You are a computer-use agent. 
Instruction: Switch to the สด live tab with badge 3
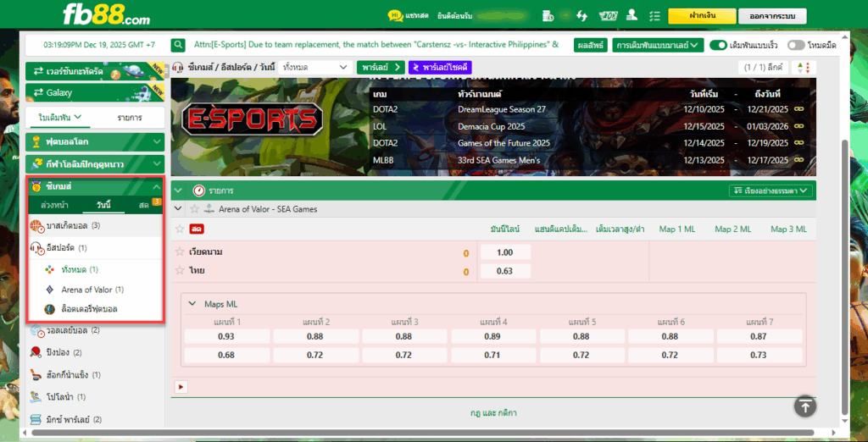click(145, 205)
